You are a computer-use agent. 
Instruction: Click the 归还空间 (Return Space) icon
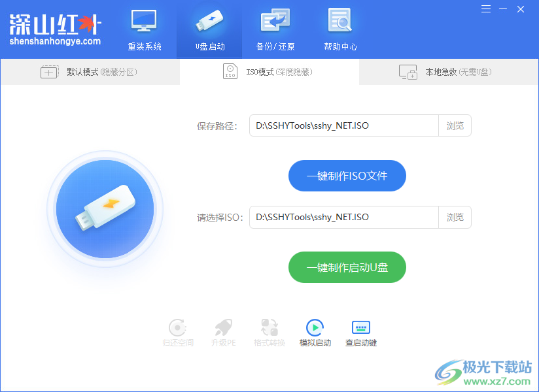(177, 332)
